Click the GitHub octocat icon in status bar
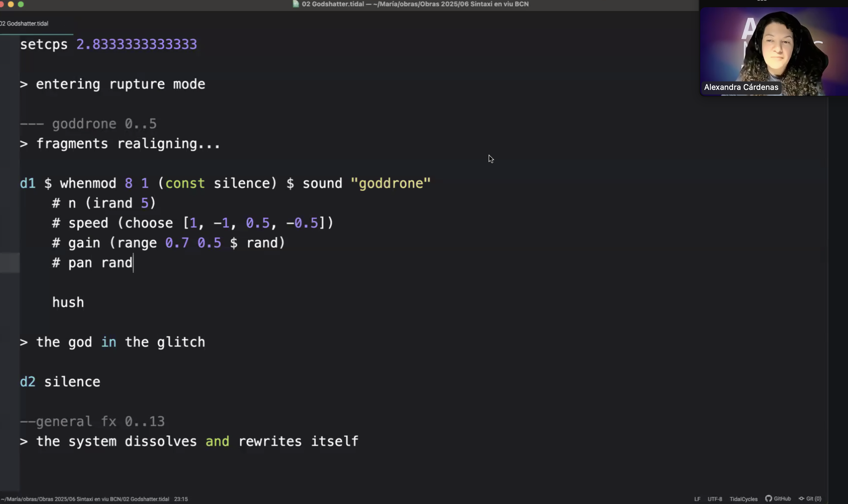Viewport: 848px width, 504px height. pos(768,498)
